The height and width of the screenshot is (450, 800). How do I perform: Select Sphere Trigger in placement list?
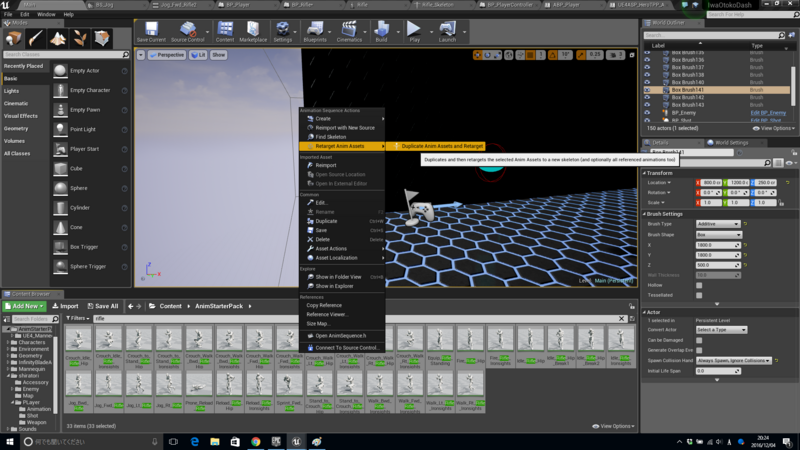[90, 266]
